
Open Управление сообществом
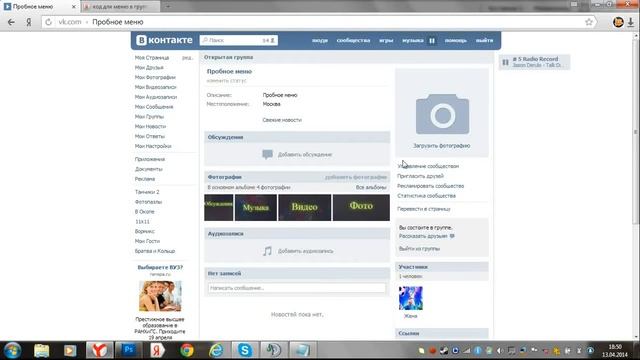[428, 166]
